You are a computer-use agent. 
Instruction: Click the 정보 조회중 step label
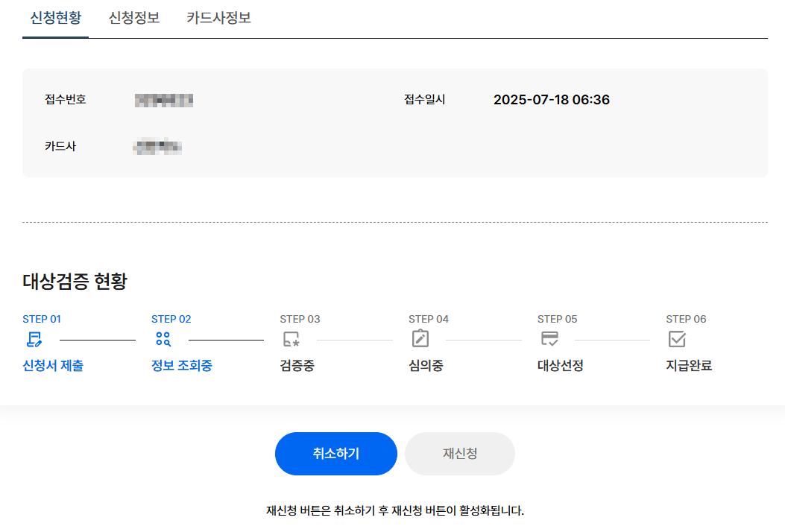pyautogui.click(x=180, y=366)
